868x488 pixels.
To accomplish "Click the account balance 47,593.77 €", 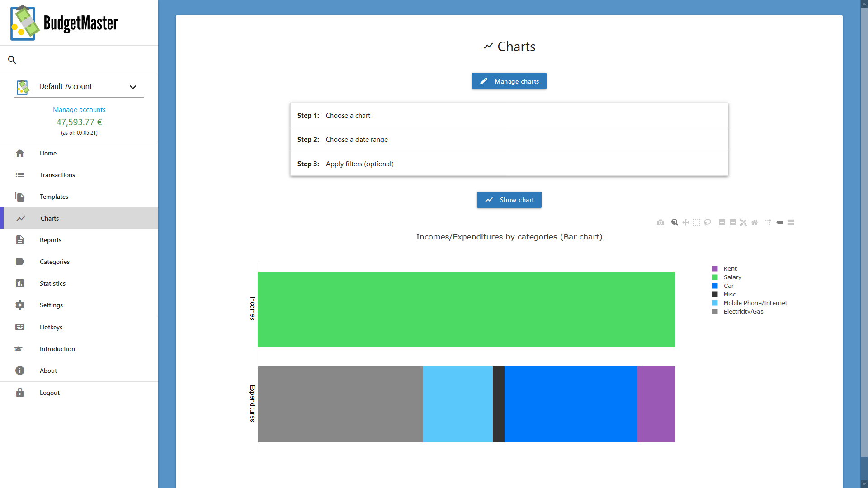I will click(79, 122).
